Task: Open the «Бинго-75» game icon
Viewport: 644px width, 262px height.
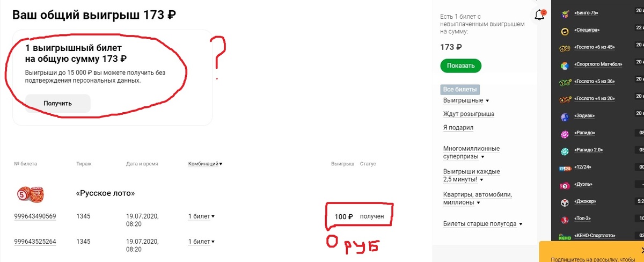Action: click(x=565, y=13)
